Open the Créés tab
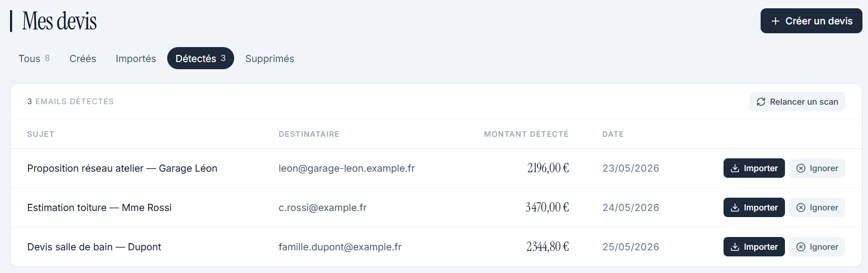 pyautogui.click(x=83, y=58)
